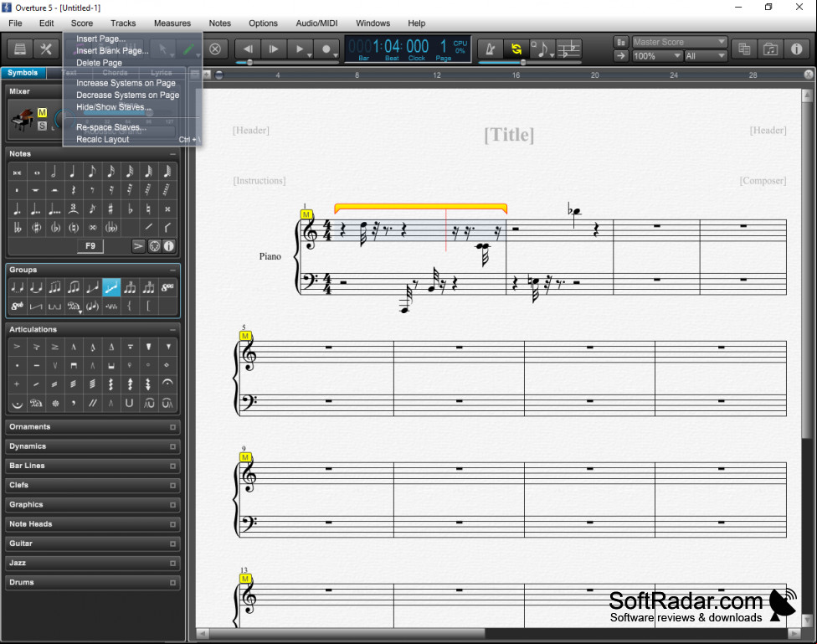Viewport: 817px width, 644px height.
Task: Open the drawer icon in main toolbar
Action: point(20,49)
